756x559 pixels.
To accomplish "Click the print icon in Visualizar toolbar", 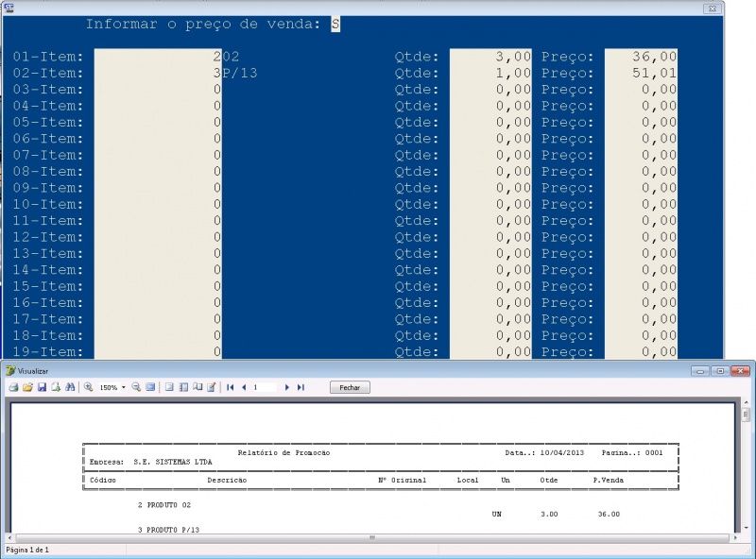I will click(x=13, y=387).
